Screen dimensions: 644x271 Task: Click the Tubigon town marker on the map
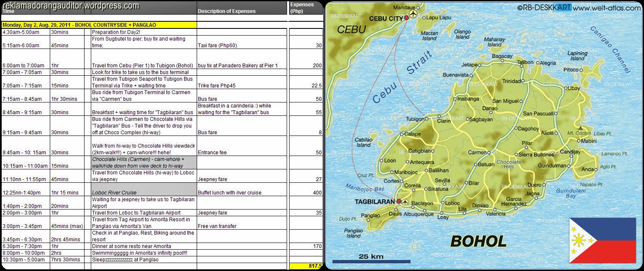(x=427, y=119)
